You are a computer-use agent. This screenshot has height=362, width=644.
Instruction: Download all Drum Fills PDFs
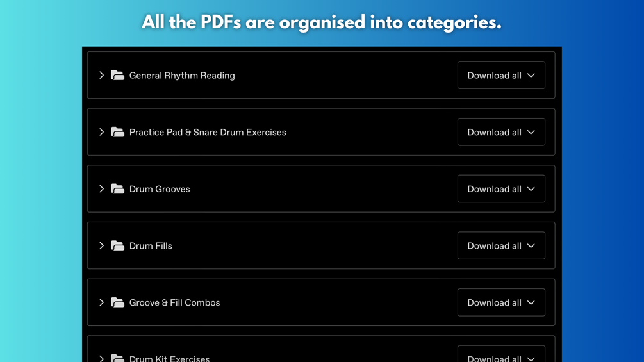point(501,245)
